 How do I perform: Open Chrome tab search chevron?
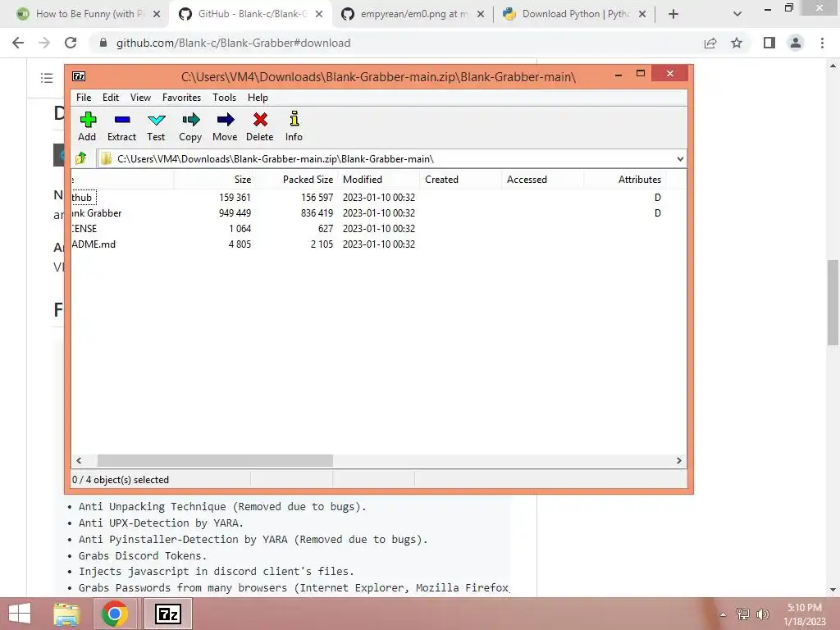737,14
